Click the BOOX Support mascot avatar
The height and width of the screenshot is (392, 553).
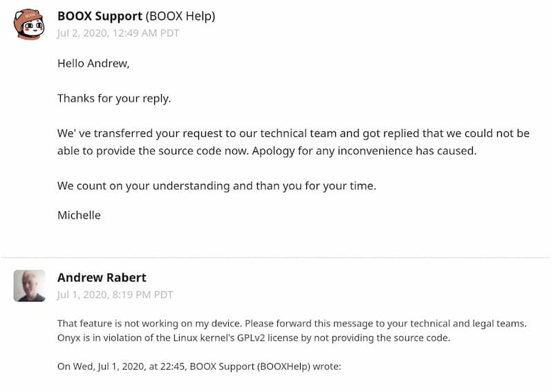tap(29, 24)
